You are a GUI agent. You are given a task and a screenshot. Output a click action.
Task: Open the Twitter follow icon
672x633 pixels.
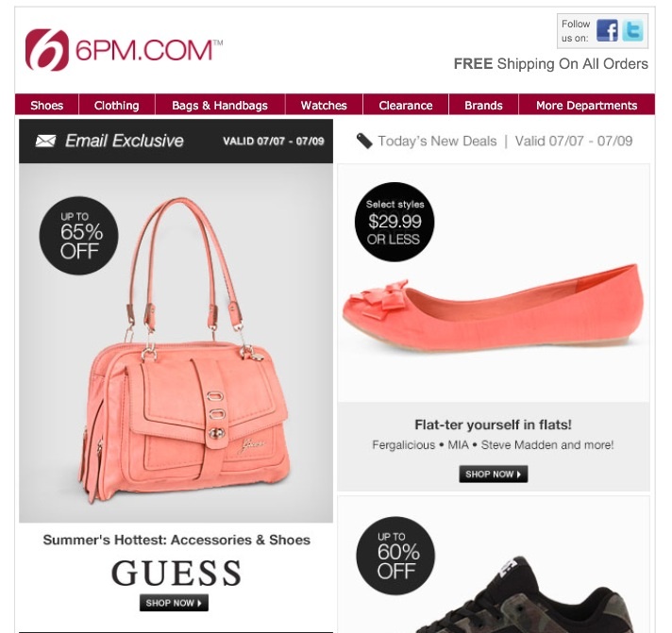click(633, 30)
